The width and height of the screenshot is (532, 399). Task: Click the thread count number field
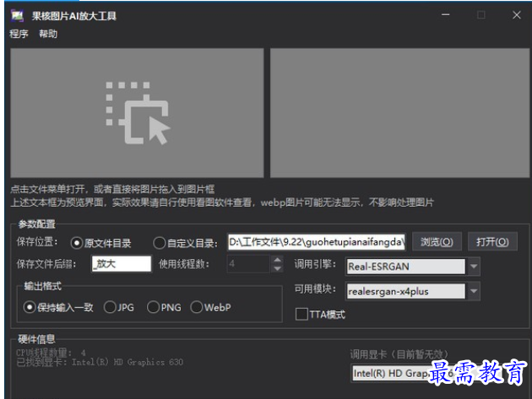tap(249, 264)
